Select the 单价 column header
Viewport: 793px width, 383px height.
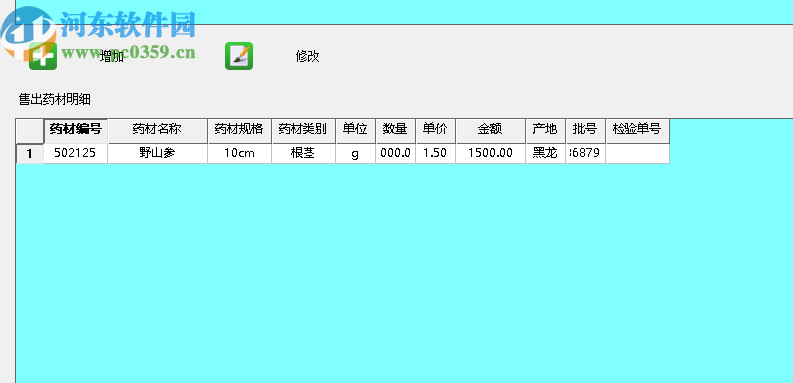coord(435,131)
